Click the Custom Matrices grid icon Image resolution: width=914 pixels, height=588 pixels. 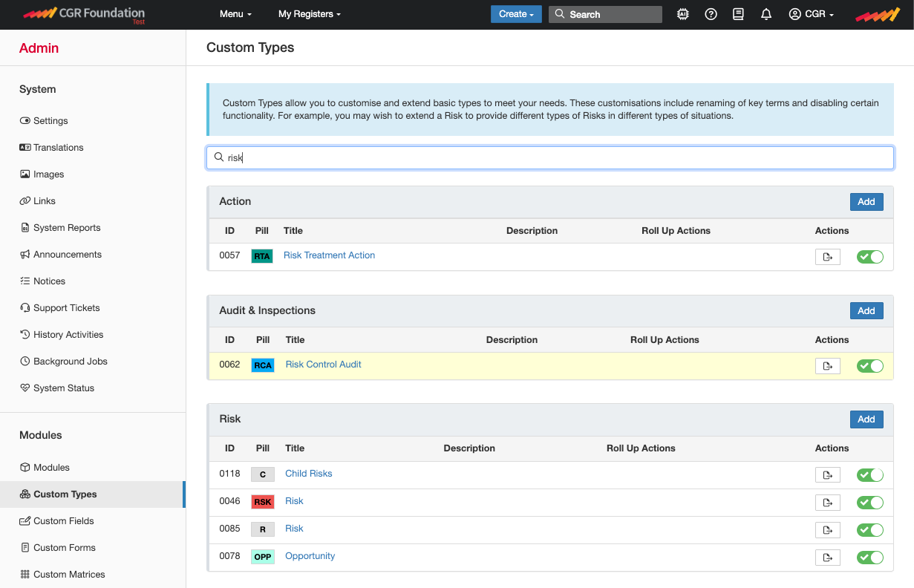tap(25, 574)
